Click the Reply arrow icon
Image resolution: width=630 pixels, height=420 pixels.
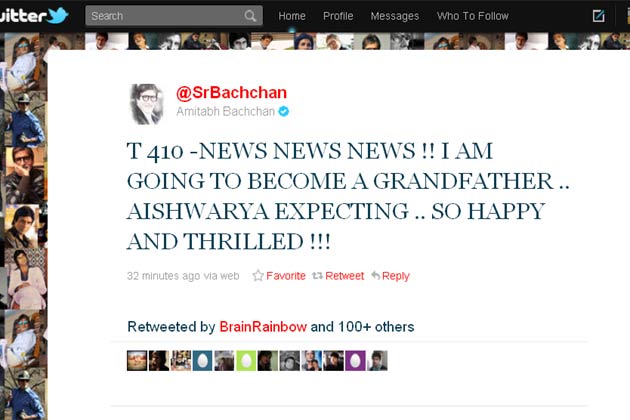(x=376, y=276)
